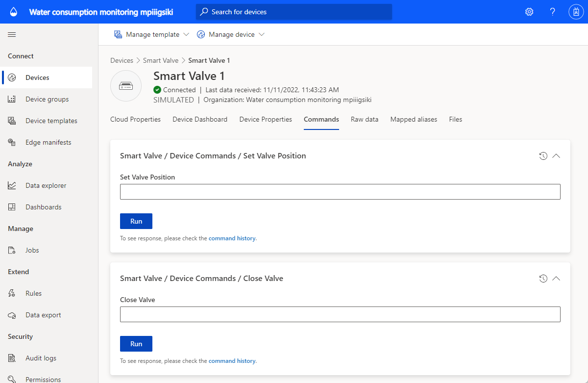
Task: Open command history icon for Close Valve
Action: pyautogui.click(x=543, y=279)
